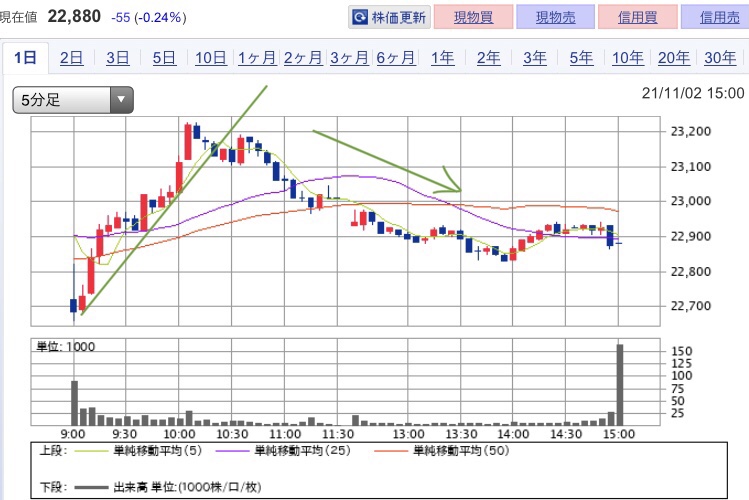Click the tall 15:00 closing volume bar

click(x=620, y=385)
